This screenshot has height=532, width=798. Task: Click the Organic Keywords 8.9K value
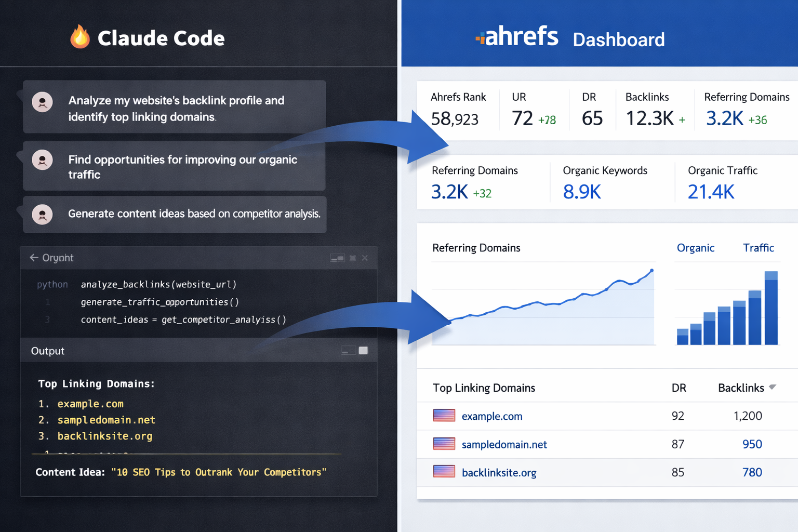(x=582, y=192)
